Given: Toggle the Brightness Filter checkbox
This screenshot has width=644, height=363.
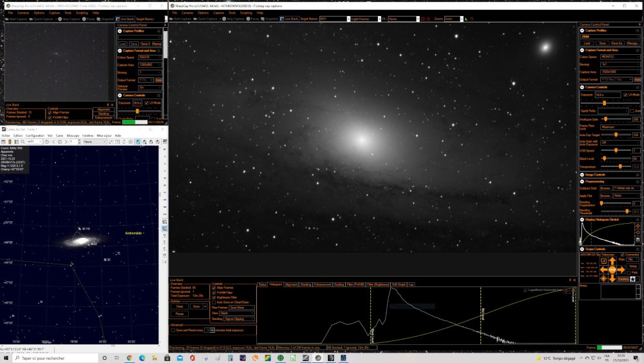Looking at the screenshot, I should 214,297.
